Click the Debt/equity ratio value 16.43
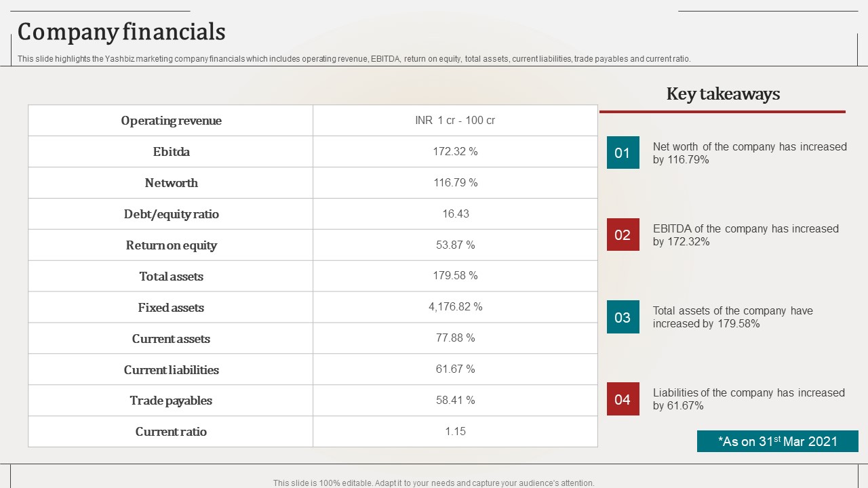868x488 pixels. pos(456,214)
